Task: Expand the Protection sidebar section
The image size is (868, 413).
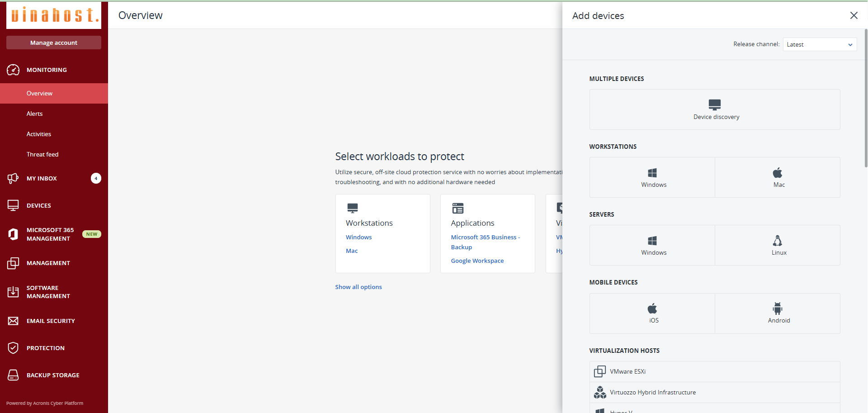Action: [45, 348]
